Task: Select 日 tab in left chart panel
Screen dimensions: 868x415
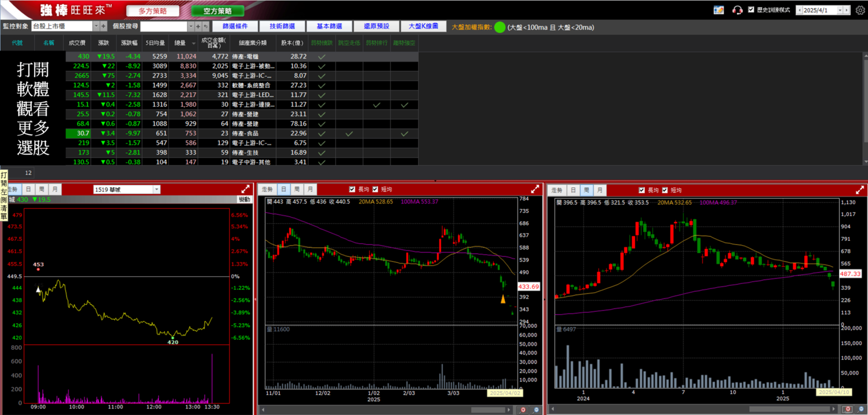Action: (x=28, y=189)
